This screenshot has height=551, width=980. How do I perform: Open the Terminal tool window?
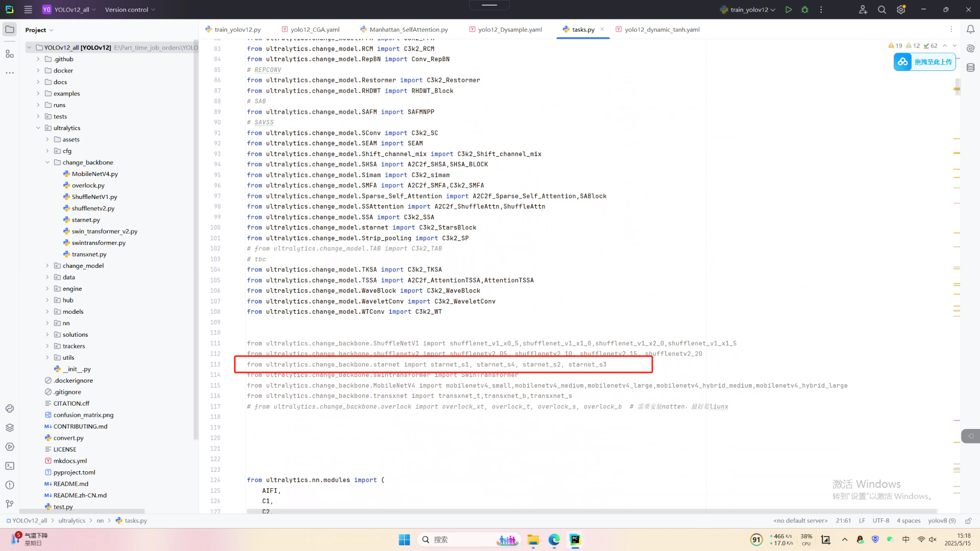pos(10,466)
